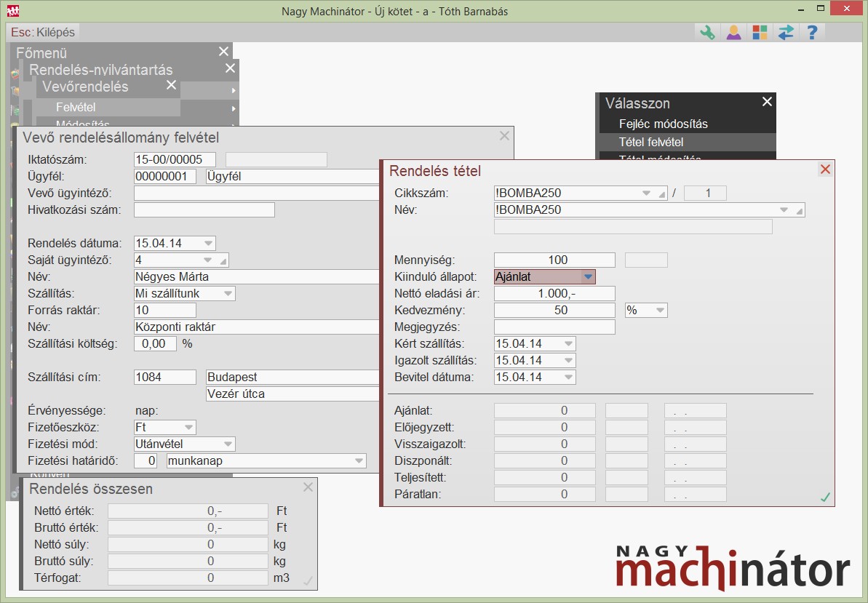Open the user profile icon
Screen dimensions: 868x603
[733, 32]
